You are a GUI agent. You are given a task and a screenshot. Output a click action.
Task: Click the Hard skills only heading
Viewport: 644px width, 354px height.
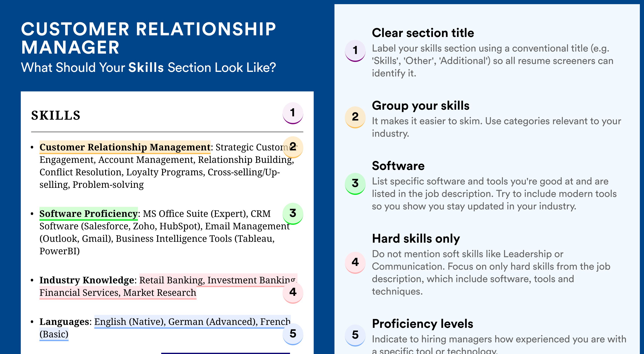click(x=416, y=238)
